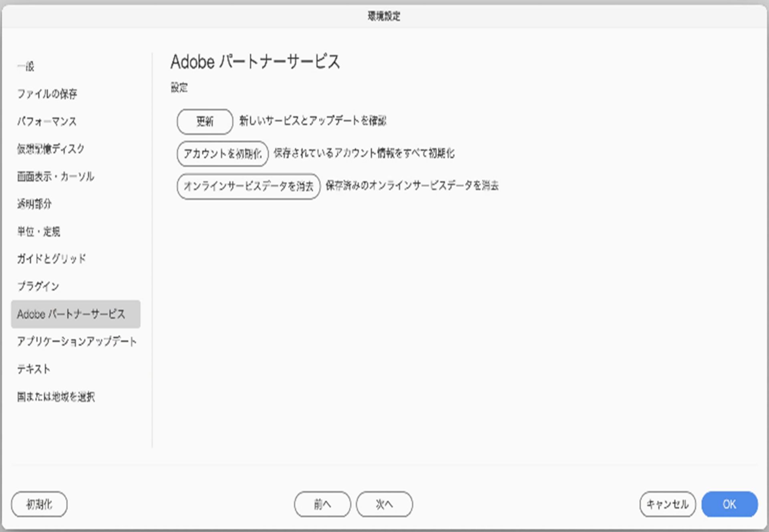Screen dimensions: 769x532
Task: Cancel with the キャンセル button
Action: 668,504
